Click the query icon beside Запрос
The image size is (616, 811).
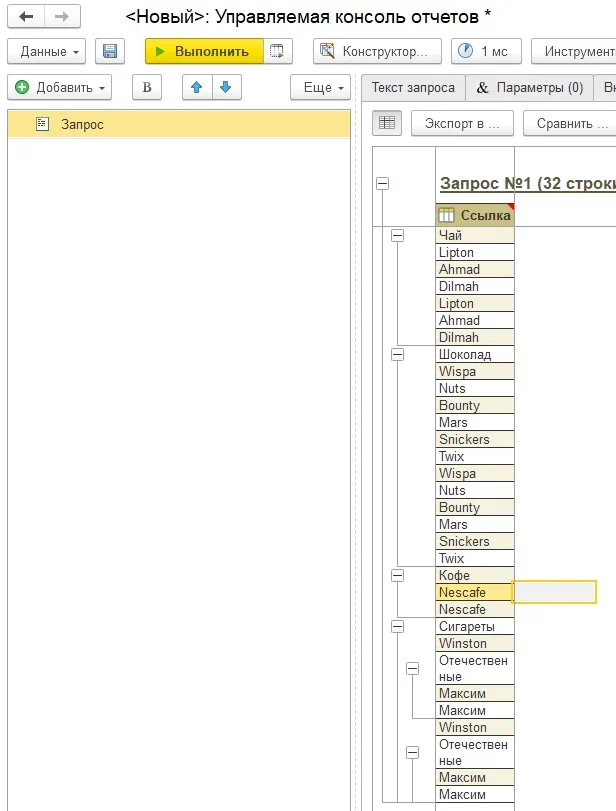42,124
